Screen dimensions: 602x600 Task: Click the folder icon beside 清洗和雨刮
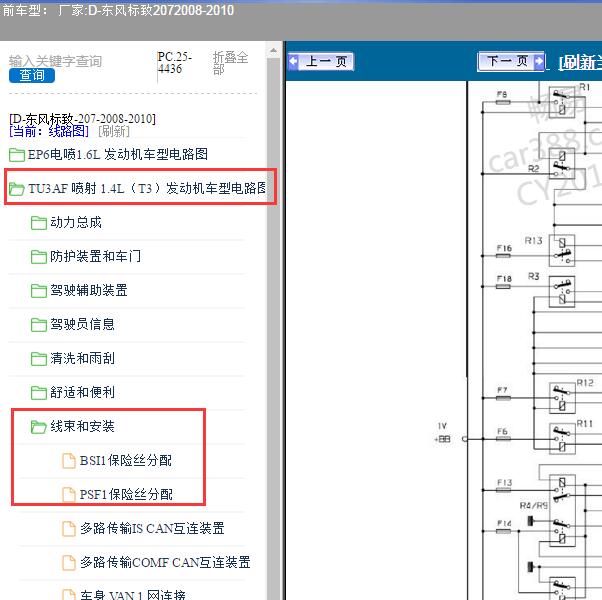[39, 359]
